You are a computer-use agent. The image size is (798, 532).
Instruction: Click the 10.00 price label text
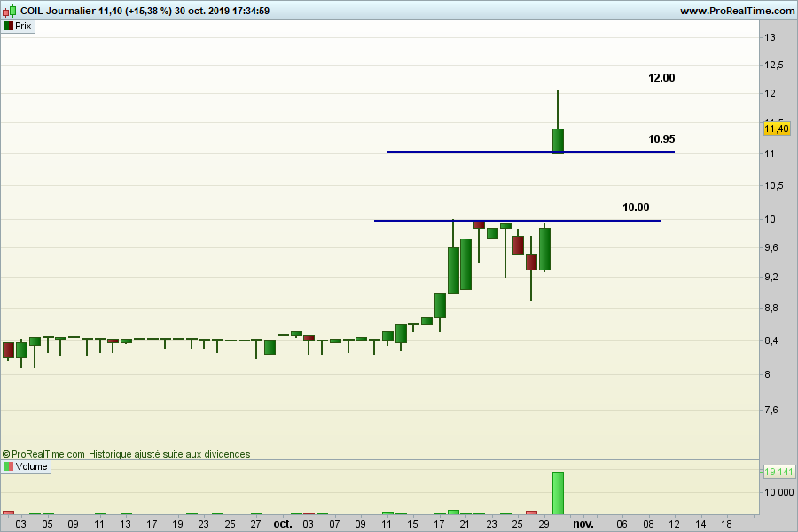[x=635, y=207]
